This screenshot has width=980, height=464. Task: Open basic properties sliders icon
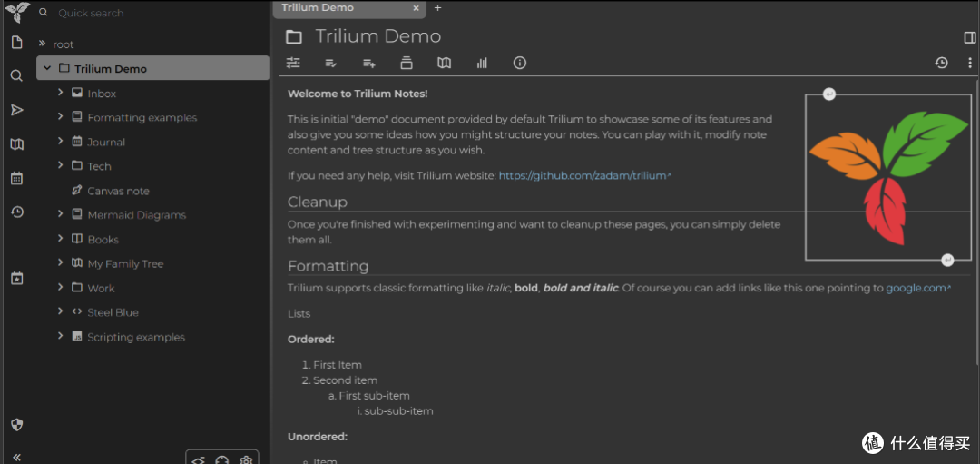(293, 63)
